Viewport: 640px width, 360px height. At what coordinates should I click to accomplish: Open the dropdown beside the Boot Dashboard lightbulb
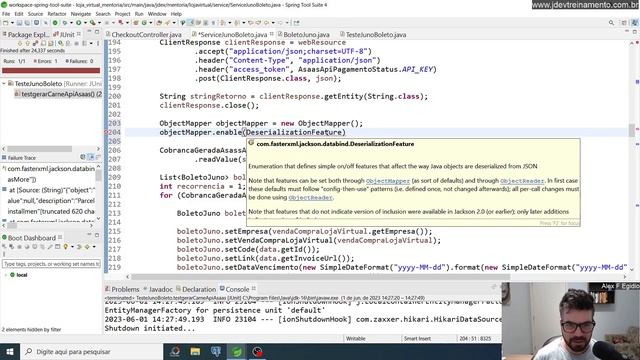[72, 247]
